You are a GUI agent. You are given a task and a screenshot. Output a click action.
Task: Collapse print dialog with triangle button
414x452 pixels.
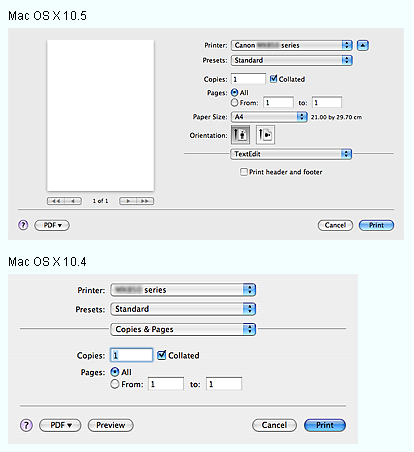coord(363,45)
